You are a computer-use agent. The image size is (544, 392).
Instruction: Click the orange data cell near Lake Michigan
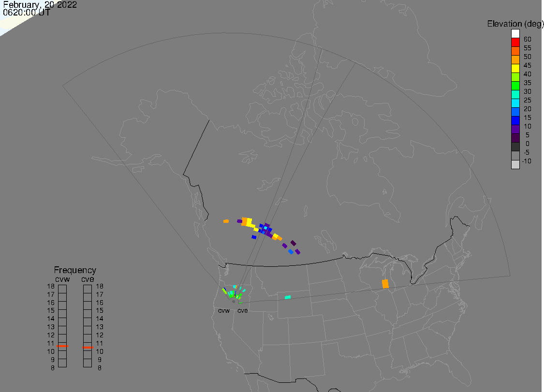[x=385, y=284]
